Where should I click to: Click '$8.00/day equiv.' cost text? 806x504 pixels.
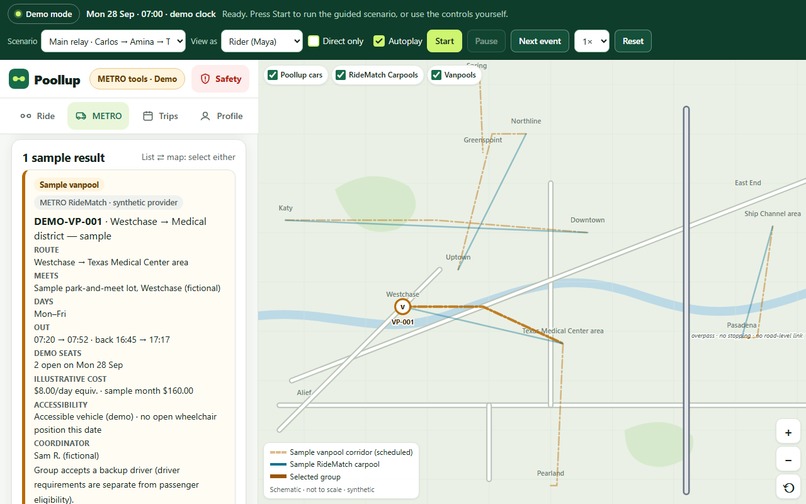[66, 391]
